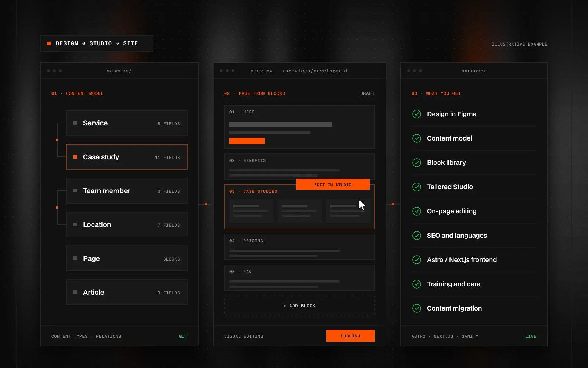The width and height of the screenshot is (588, 368).
Task: Click the orange square icon in Case study row
Action: point(75,157)
